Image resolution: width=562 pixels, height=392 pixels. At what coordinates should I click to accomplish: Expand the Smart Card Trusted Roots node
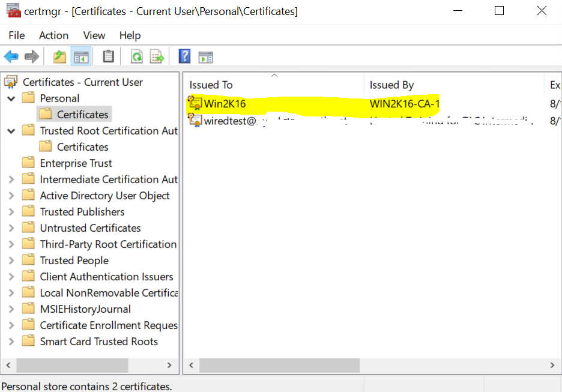pos(11,342)
